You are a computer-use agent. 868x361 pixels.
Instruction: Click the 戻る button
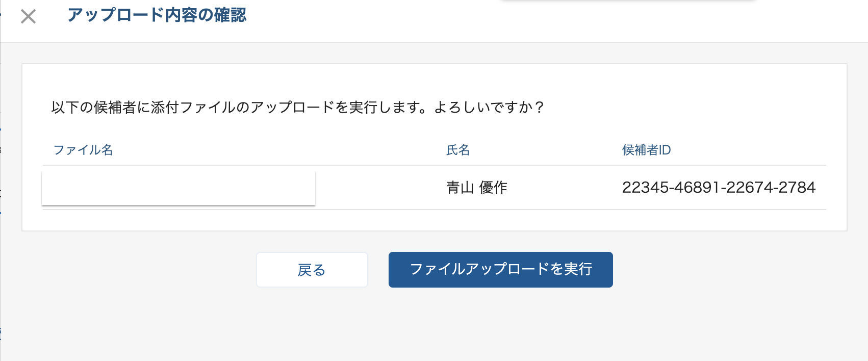point(312,270)
